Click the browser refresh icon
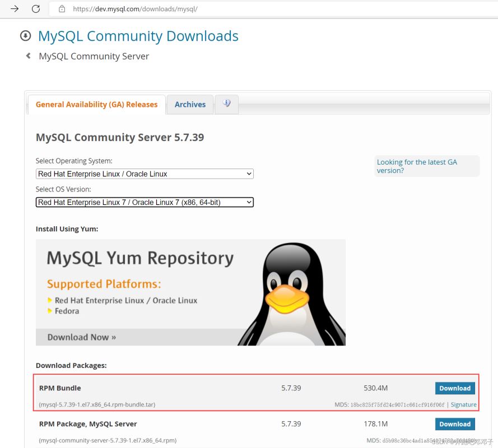 click(36, 9)
